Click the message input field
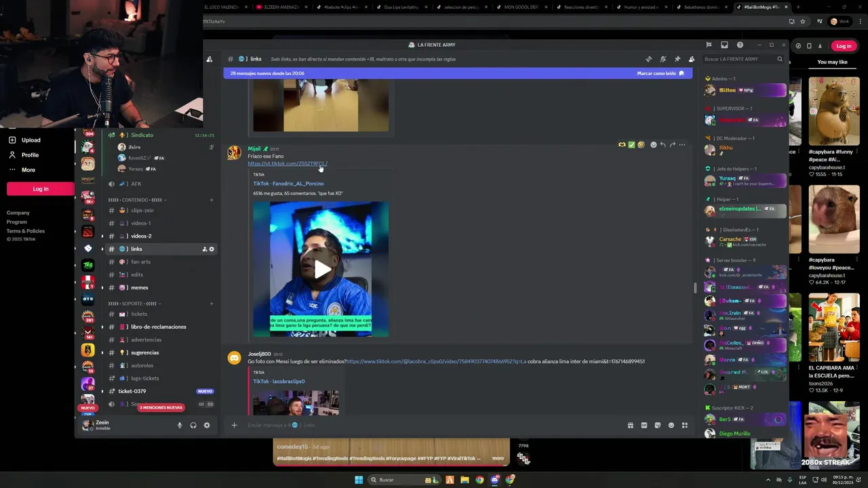Screen dimensions: 868x488 pos(434,425)
